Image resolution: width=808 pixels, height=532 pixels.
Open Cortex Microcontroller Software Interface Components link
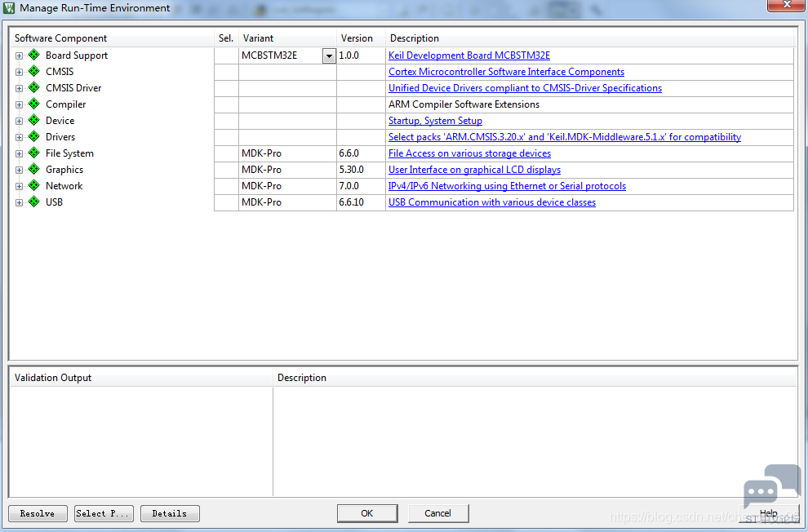pos(506,72)
